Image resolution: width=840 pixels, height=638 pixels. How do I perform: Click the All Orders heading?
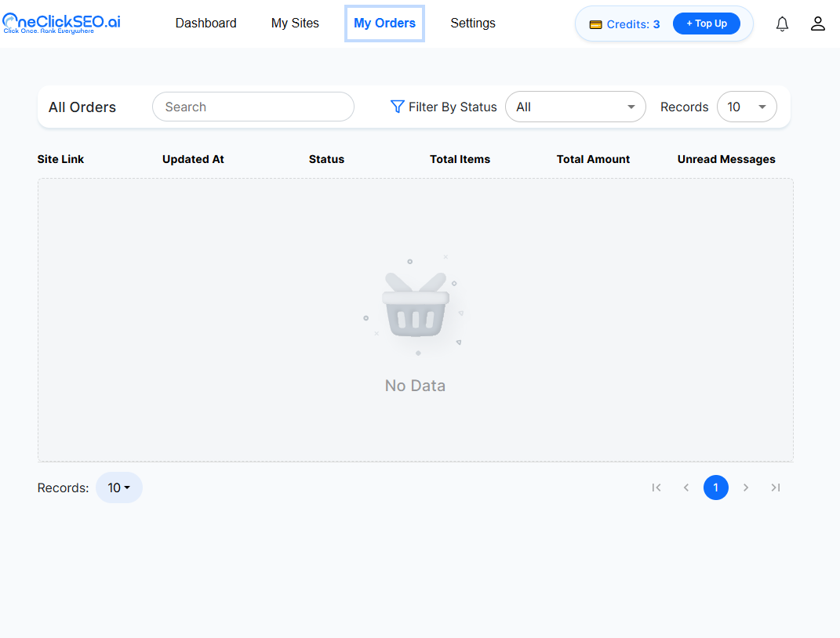click(82, 107)
